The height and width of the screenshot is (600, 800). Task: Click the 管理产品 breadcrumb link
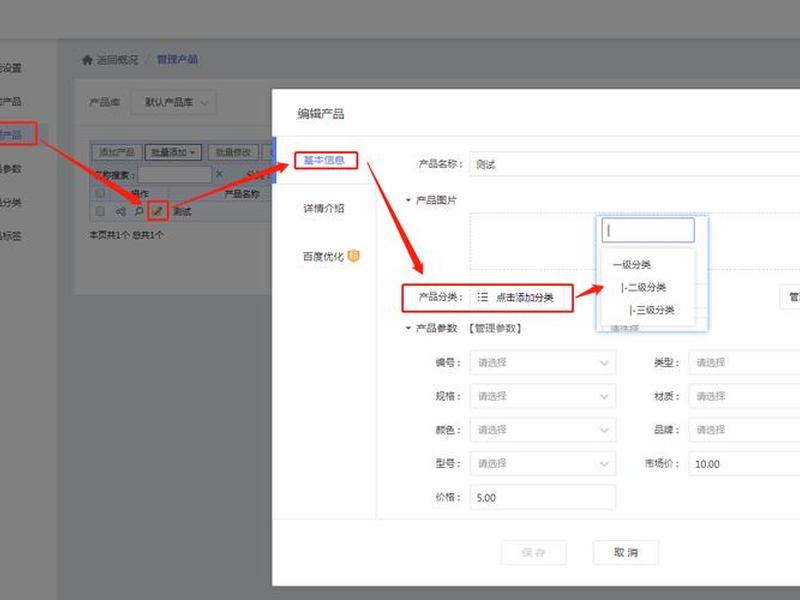[177, 60]
